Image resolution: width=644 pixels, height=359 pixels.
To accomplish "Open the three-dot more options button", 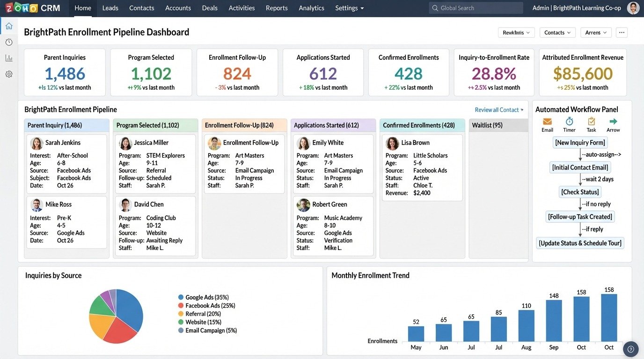I will pyautogui.click(x=622, y=32).
